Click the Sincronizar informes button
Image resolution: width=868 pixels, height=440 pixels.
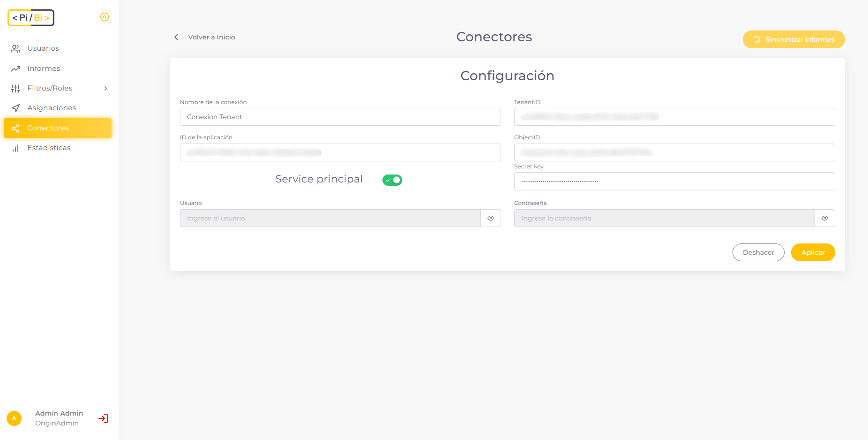point(793,39)
